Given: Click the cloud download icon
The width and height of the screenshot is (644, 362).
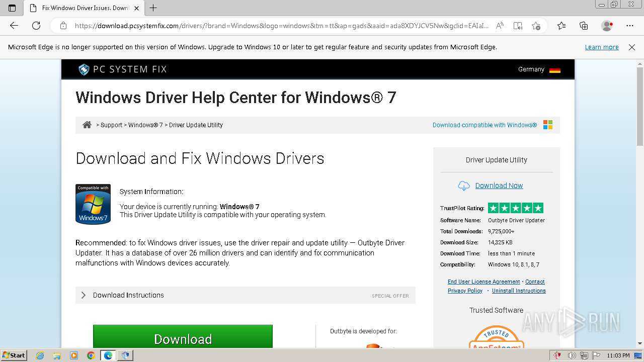Looking at the screenshot, I should [x=463, y=186].
